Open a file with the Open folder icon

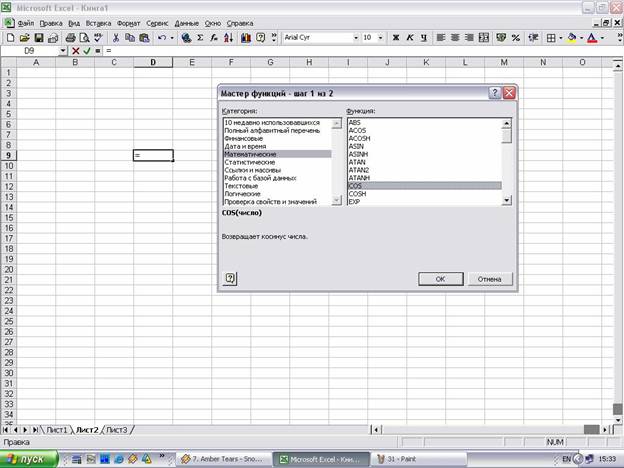pyautogui.click(x=25, y=38)
